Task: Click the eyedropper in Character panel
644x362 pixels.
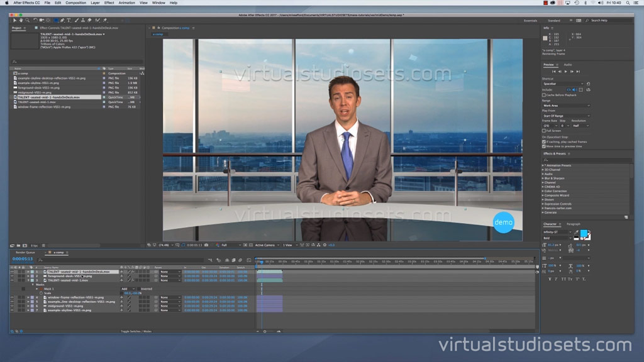Action: point(576,233)
